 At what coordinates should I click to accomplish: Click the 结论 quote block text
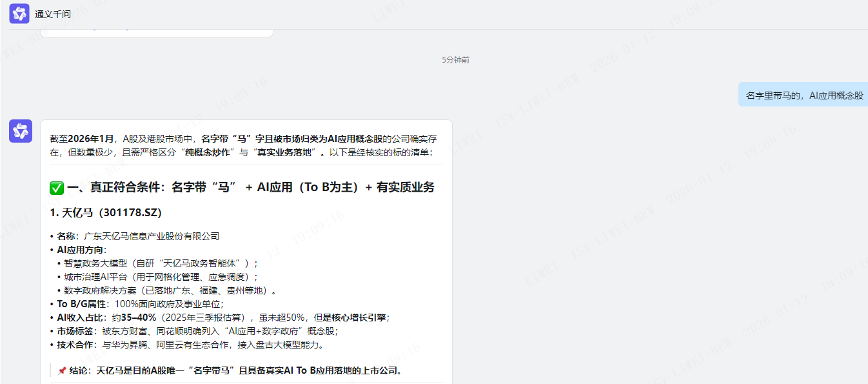click(236, 371)
